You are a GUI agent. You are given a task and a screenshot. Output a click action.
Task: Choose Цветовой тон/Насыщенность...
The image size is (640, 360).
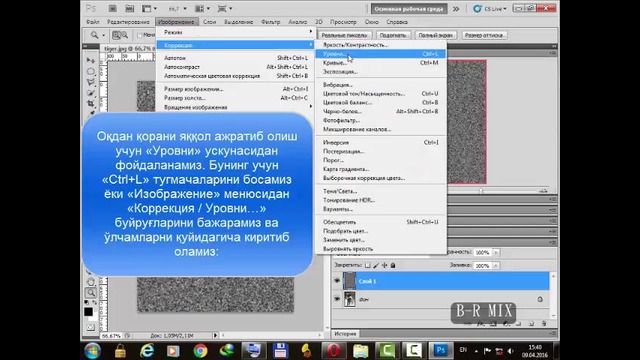pos(380,93)
